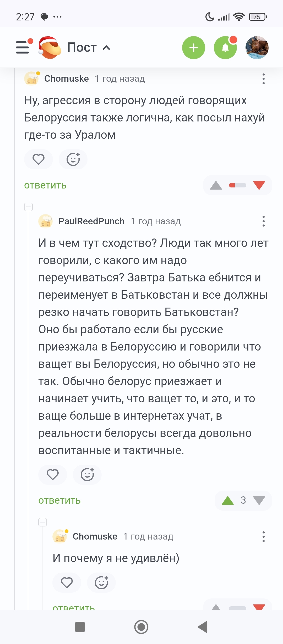Upvote the PaulReedPunch comment
The width and height of the screenshot is (283, 644).
pos(227,501)
